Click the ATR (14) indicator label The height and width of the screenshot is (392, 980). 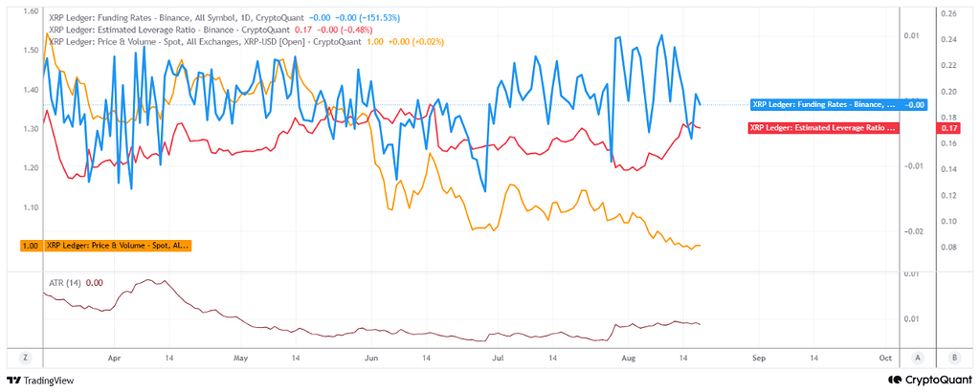66,283
